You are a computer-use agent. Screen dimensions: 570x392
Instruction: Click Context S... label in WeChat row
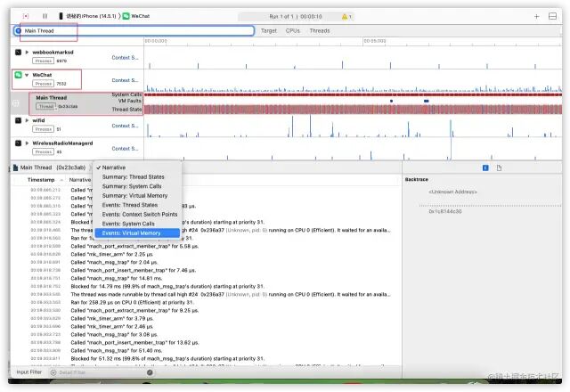click(x=125, y=80)
